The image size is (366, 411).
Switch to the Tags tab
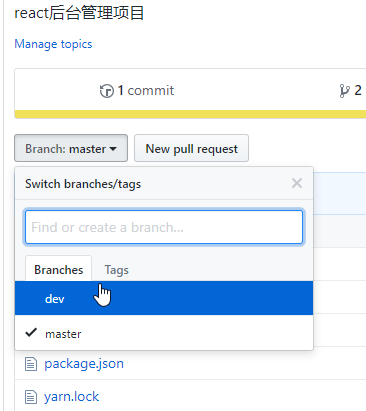[x=116, y=270]
